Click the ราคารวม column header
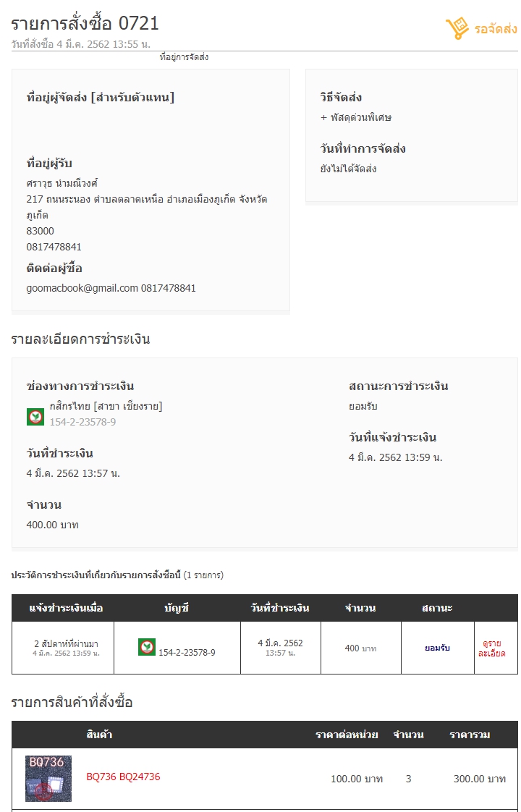The width and height of the screenshot is (521, 812). (x=470, y=735)
